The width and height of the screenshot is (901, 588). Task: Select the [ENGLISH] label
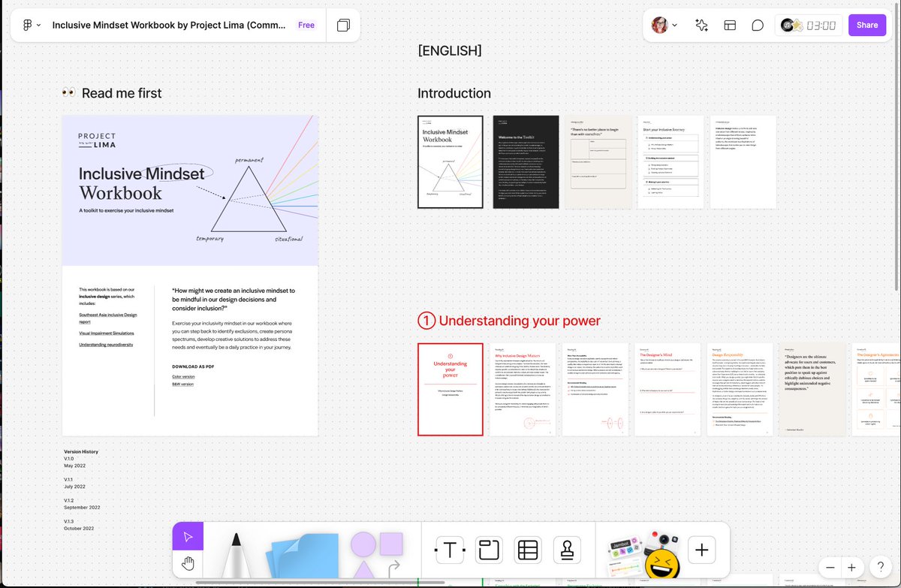coord(450,50)
